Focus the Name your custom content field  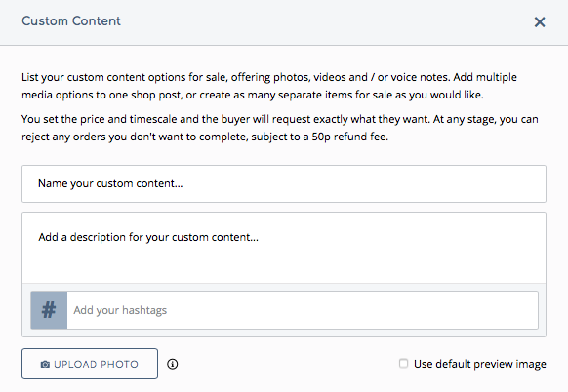click(x=284, y=184)
